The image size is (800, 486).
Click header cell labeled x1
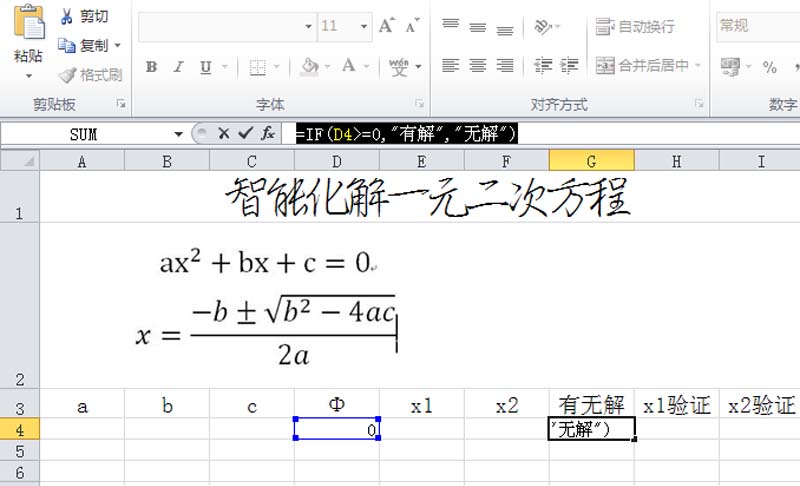pos(421,405)
